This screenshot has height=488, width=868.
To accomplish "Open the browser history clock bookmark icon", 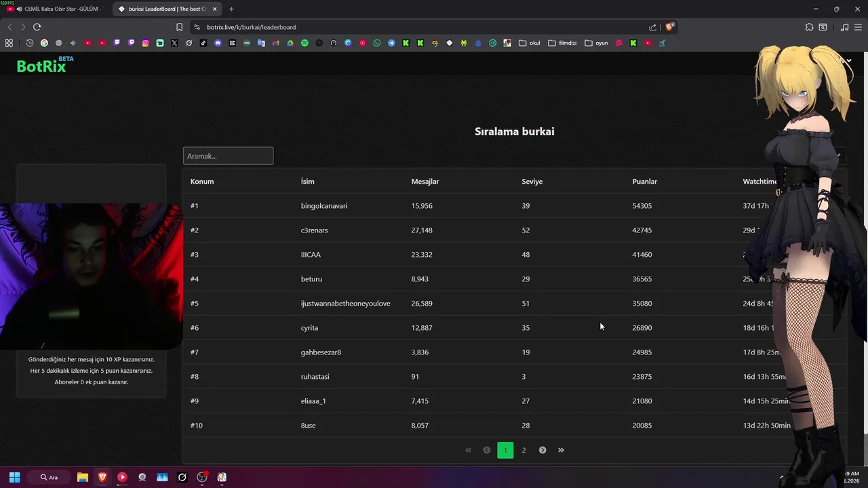I will point(30,43).
